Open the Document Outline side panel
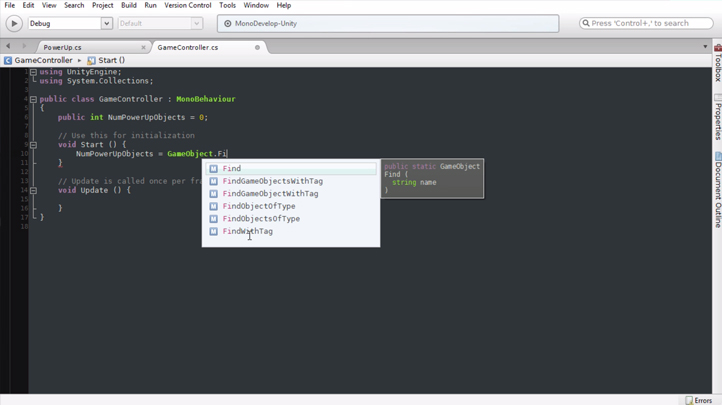 [x=717, y=190]
